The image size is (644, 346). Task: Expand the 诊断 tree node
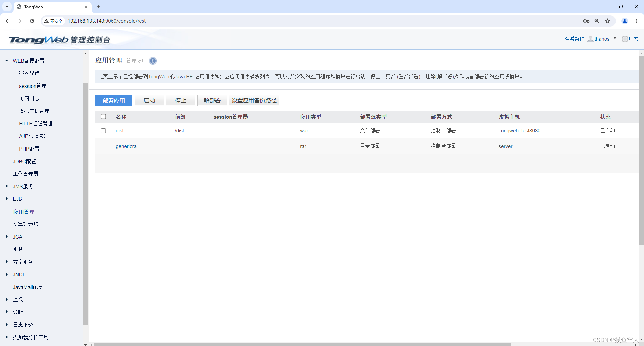tap(7, 312)
